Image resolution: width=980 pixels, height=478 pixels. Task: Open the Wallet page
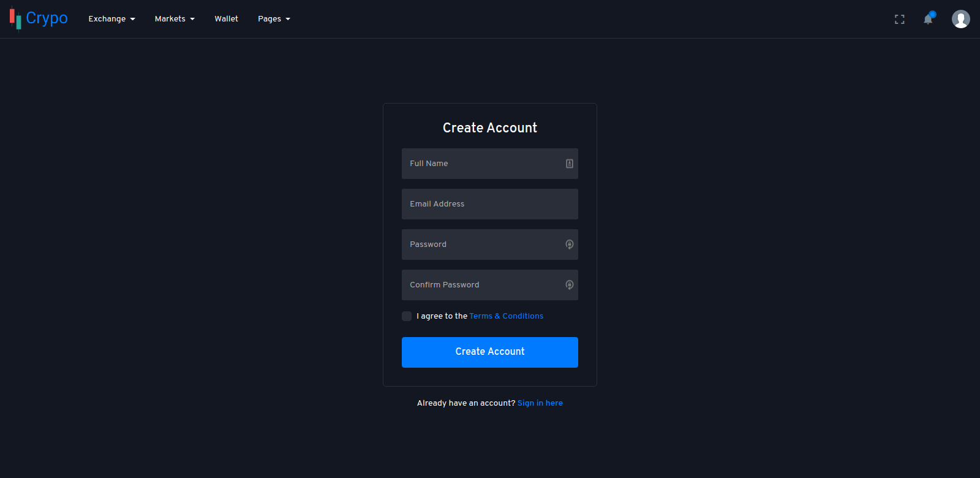click(x=226, y=19)
